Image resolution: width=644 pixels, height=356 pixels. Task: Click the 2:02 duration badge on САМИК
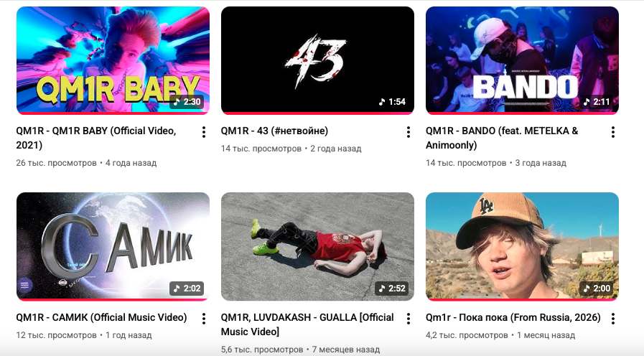pyautogui.click(x=187, y=289)
